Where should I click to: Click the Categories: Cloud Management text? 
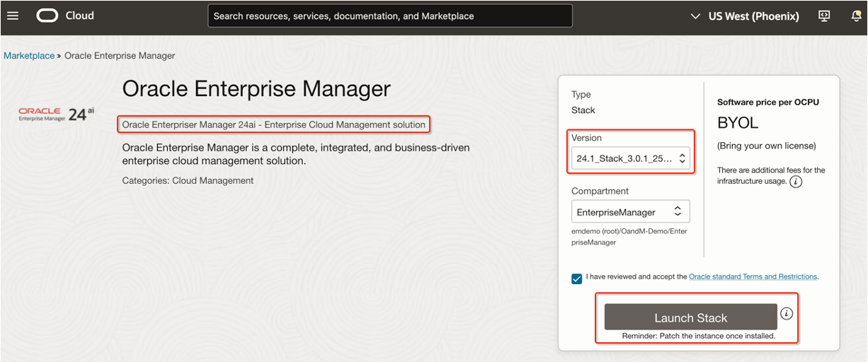coord(188,180)
